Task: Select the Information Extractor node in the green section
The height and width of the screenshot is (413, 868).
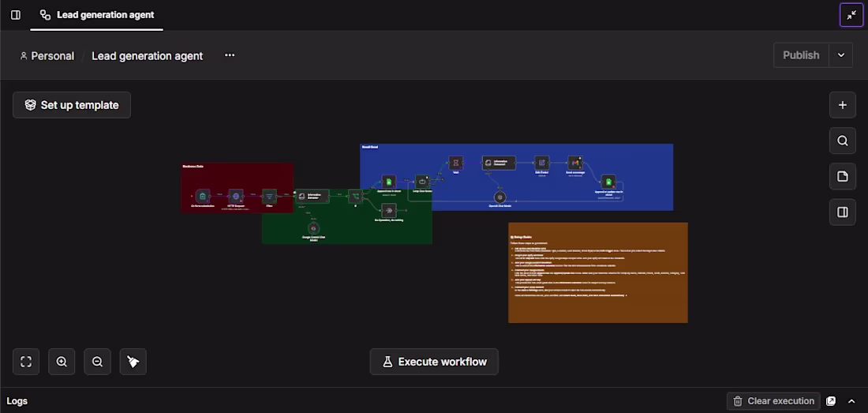Action: [312, 196]
